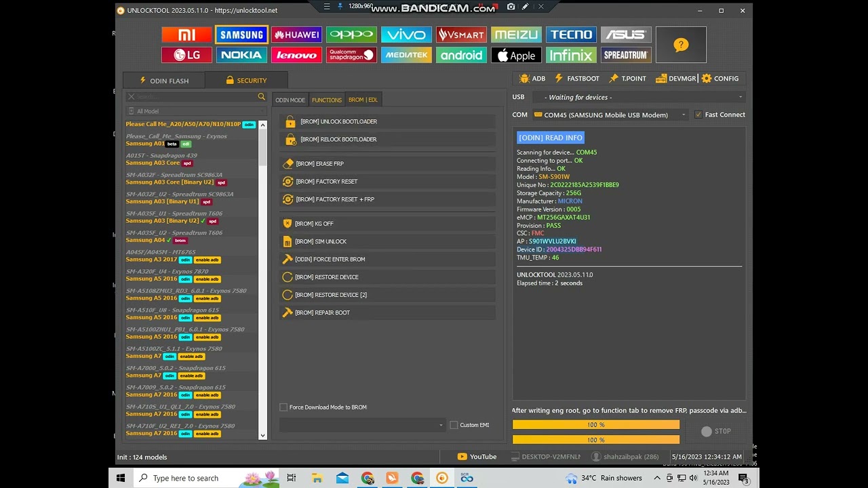This screenshot has width=868, height=488.
Task: Click the search magnifier in model filter
Action: click(x=261, y=97)
